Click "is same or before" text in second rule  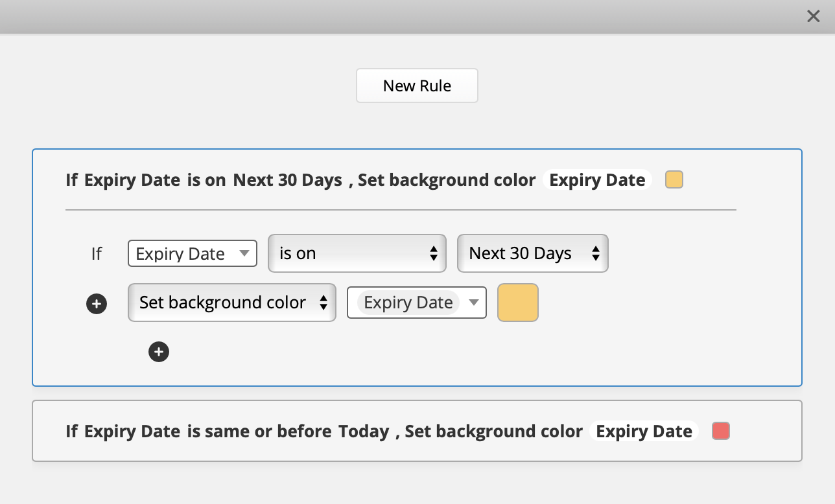tap(259, 431)
